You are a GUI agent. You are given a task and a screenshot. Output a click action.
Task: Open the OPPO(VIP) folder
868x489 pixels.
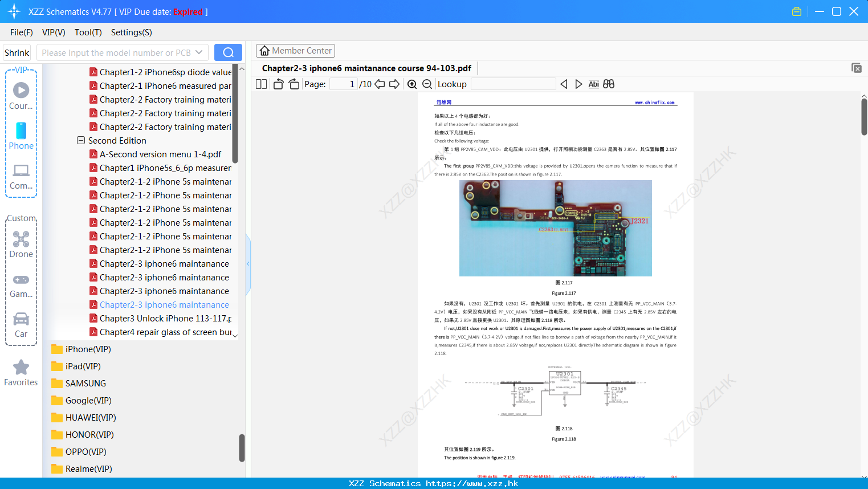pos(79,452)
